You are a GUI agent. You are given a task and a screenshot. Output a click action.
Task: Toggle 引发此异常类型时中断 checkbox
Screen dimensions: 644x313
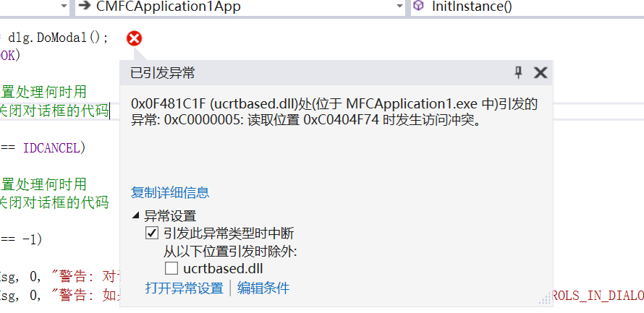151,233
